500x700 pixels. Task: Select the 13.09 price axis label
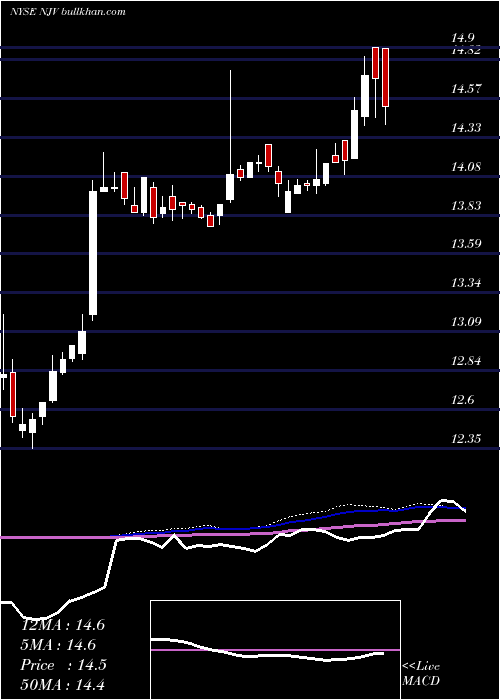click(466, 321)
